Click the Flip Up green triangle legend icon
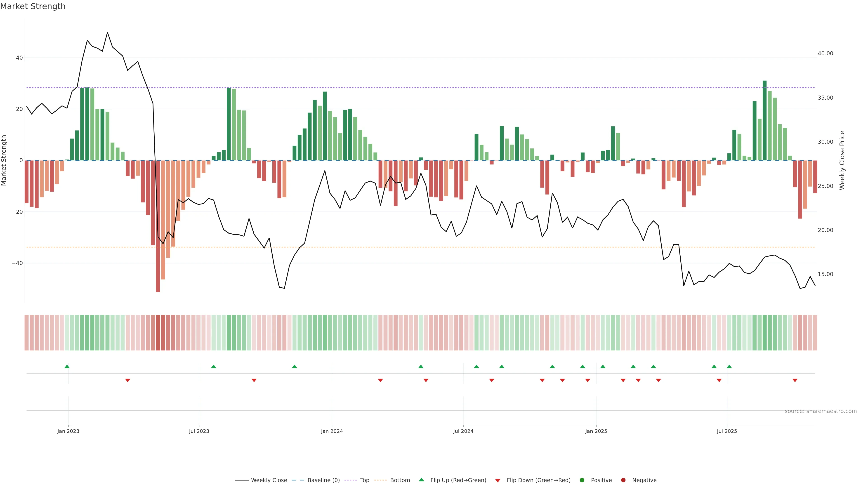Image resolution: width=868 pixels, height=488 pixels. pyautogui.click(x=421, y=480)
